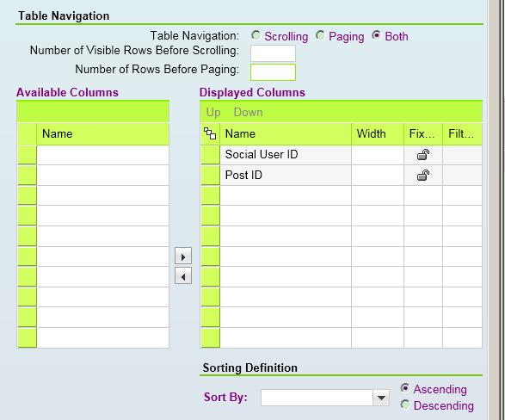Click Name header in Displayed Columns

point(286,134)
